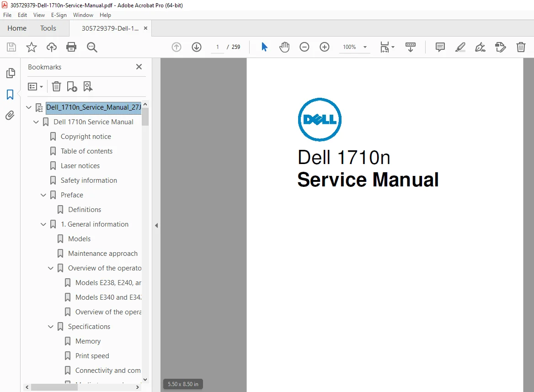Collapse Overview of the operator bookmark
Image resolution: width=534 pixels, height=392 pixels.
tap(51, 268)
